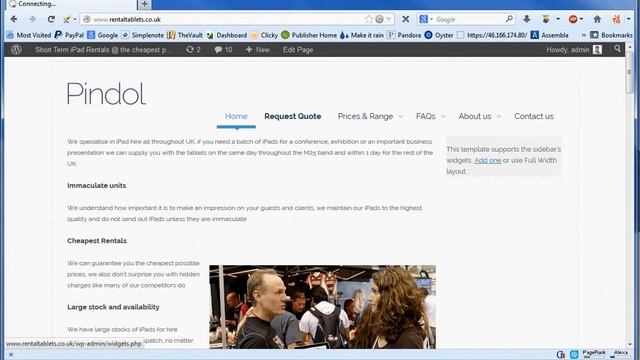Screen dimensions: 640x360
Task: Open the Simplenote bookmark
Action: tap(143, 35)
